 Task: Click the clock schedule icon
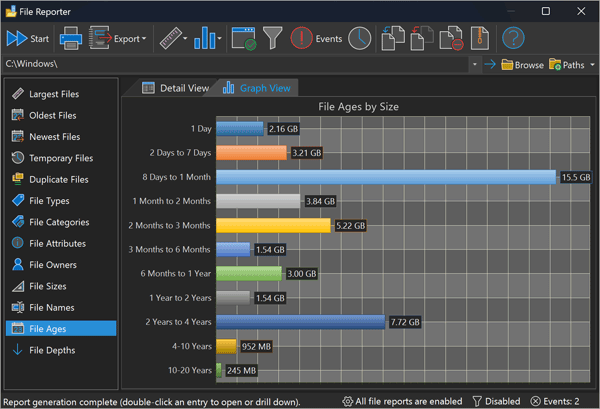coord(359,39)
